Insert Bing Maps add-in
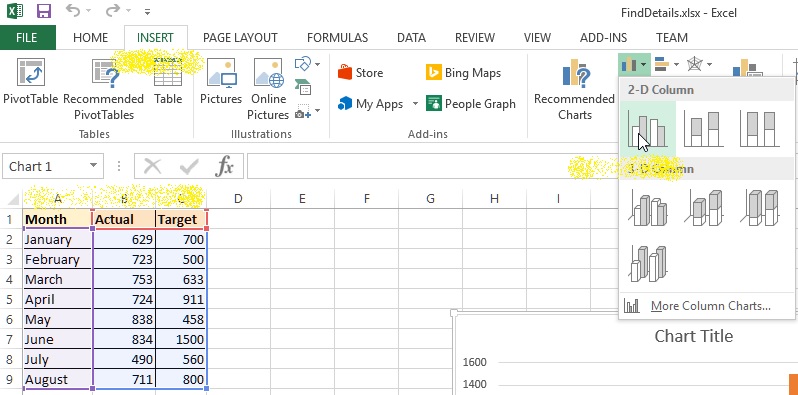This screenshot has width=798, height=395. 464,73
